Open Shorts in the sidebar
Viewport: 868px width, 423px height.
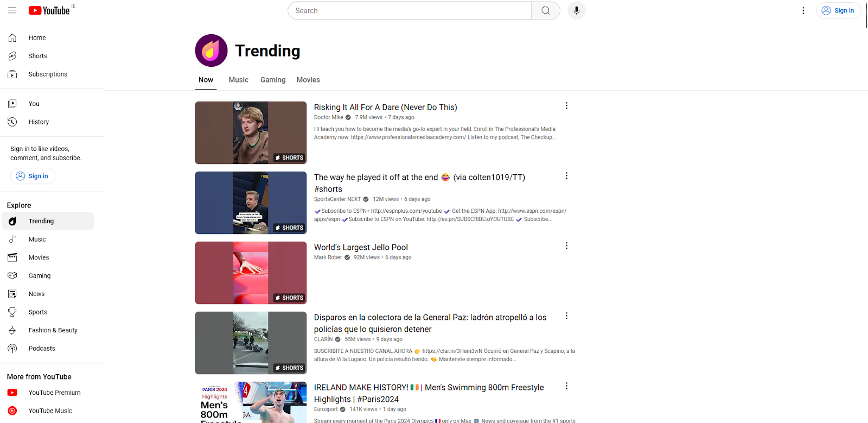tap(37, 56)
